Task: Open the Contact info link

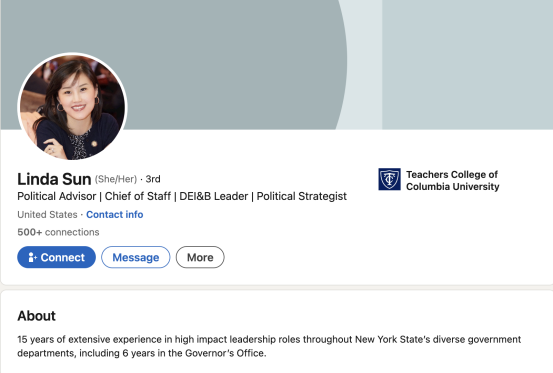Action: coord(115,214)
